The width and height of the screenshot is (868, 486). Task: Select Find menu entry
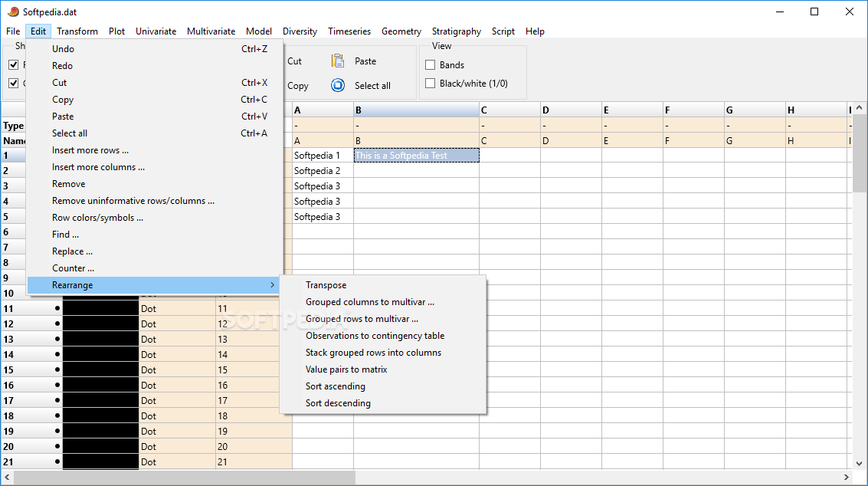coord(155,235)
